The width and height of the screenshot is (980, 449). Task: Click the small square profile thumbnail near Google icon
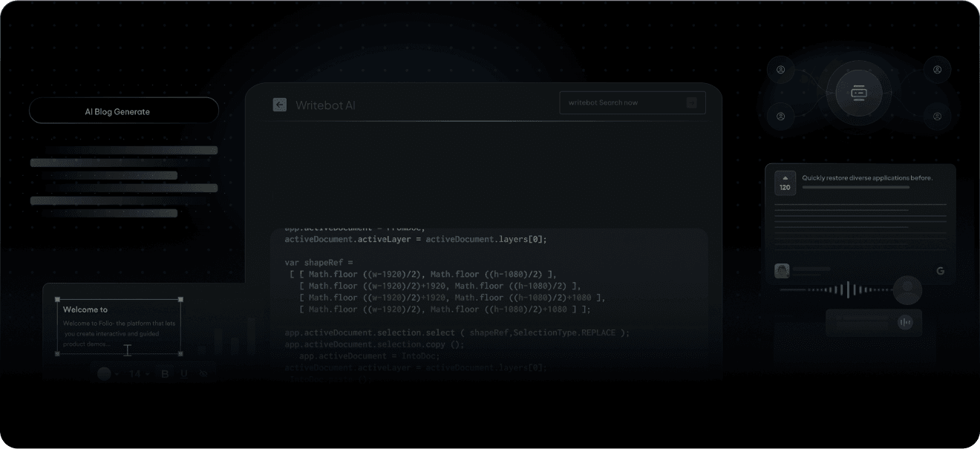(x=781, y=271)
